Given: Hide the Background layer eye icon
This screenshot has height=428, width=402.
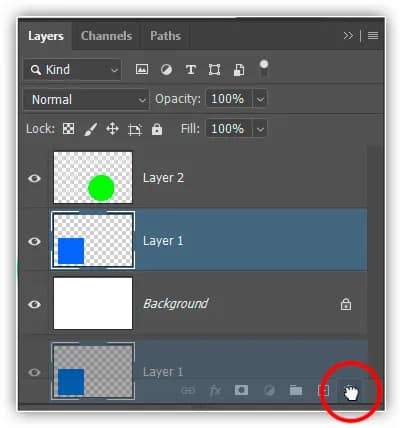Looking at the screenshot, I should coord(34,304).
